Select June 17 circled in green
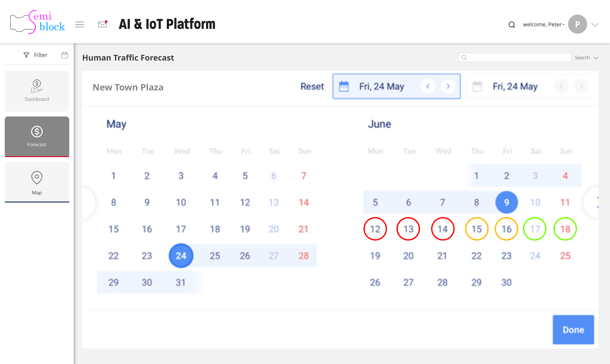Image resolution: width=610 pixels, height=364 pixels. (x=535, y=229)
